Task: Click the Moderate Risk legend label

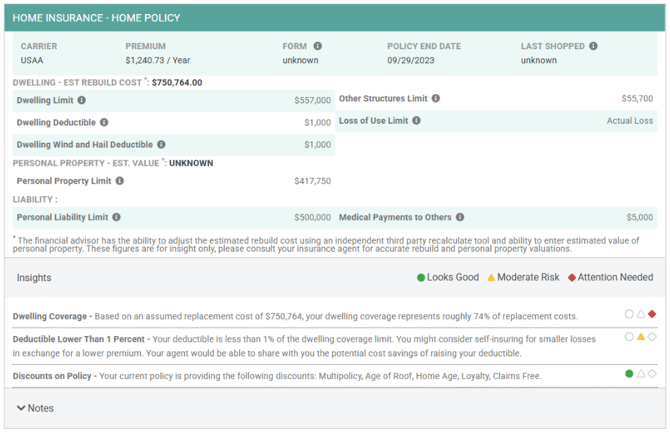Action: tap(528, 277)
